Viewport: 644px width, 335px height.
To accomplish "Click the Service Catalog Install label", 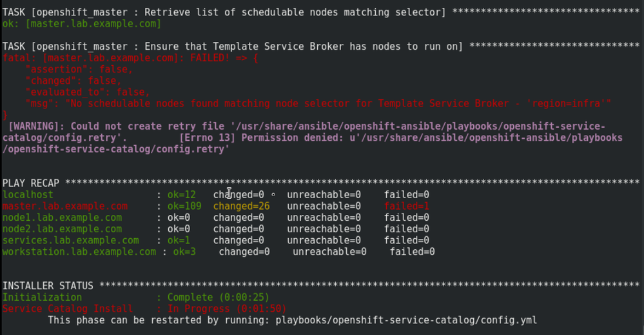I will 68,309.
